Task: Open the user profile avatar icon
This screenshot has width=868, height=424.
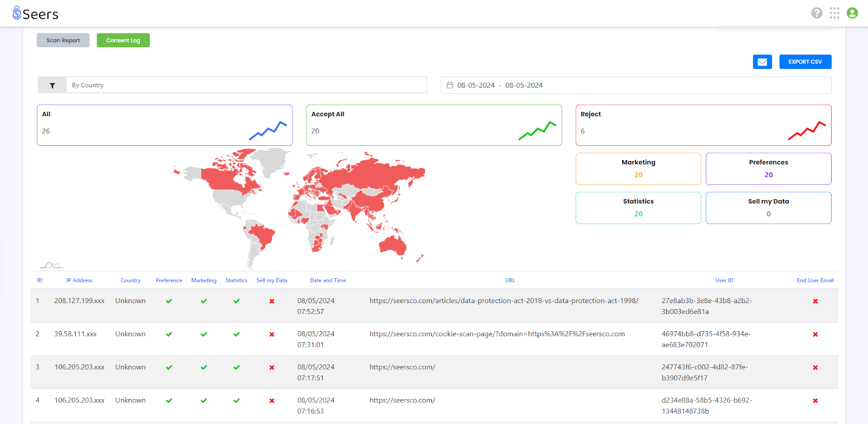Action: click(852, 13)
